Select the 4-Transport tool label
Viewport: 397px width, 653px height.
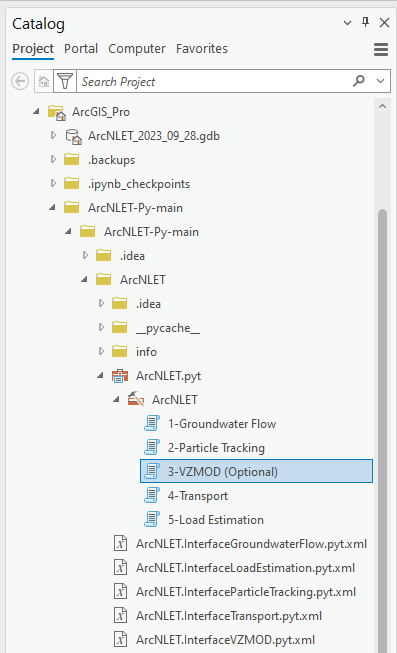[198, 496]
